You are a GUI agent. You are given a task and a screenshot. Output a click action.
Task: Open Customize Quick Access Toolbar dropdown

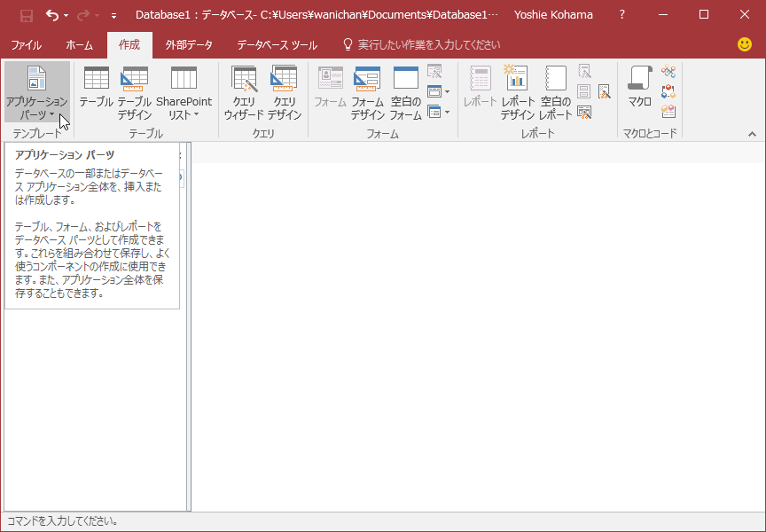113,16
